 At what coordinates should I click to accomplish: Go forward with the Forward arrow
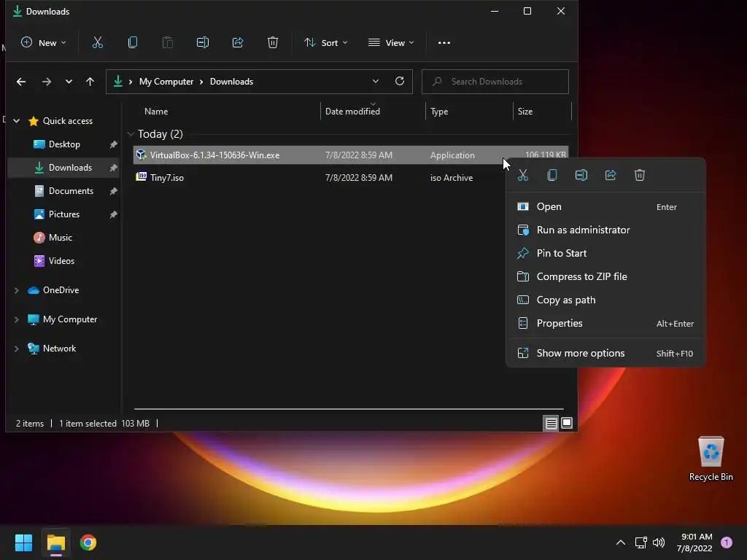click(x=46, y=82)
